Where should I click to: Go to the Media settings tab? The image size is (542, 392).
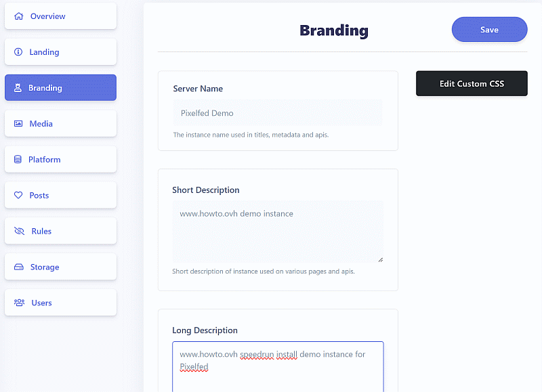pyautogui.click(x=41, y=124)
